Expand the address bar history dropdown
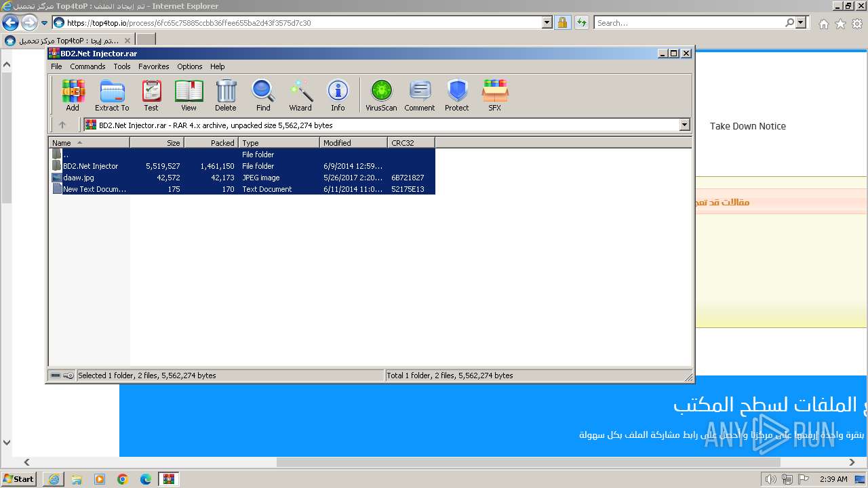The image size is (868, 488). tap(547, 22)
